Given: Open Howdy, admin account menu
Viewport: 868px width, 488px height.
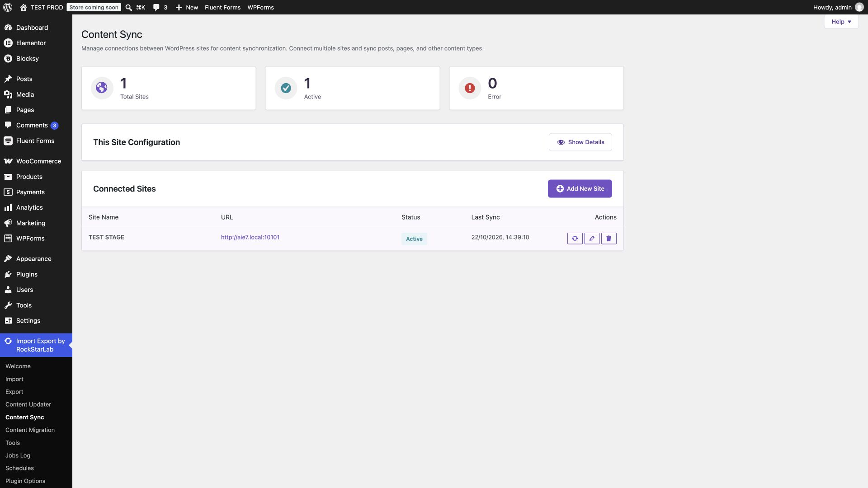Looking at the screenshot, I should point(838,7).
